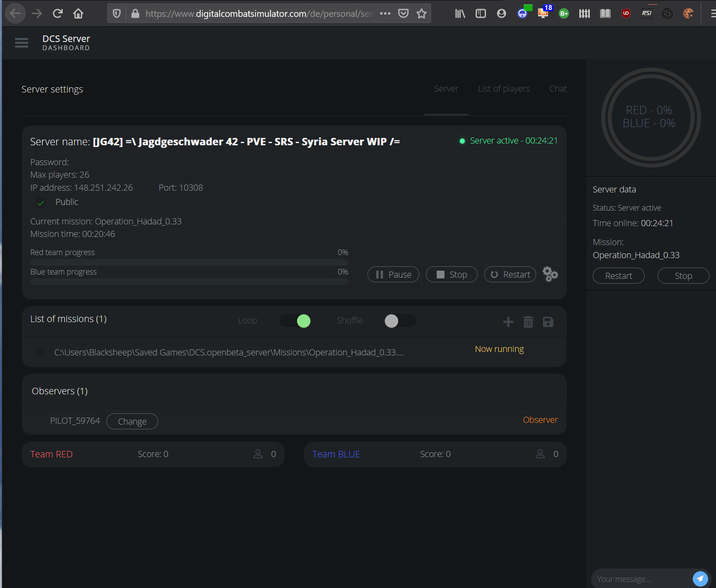The height and width of the screenshot is (588, 716).
Task: Toggle the browser sidebar view
Action: [x=481, y=13]
